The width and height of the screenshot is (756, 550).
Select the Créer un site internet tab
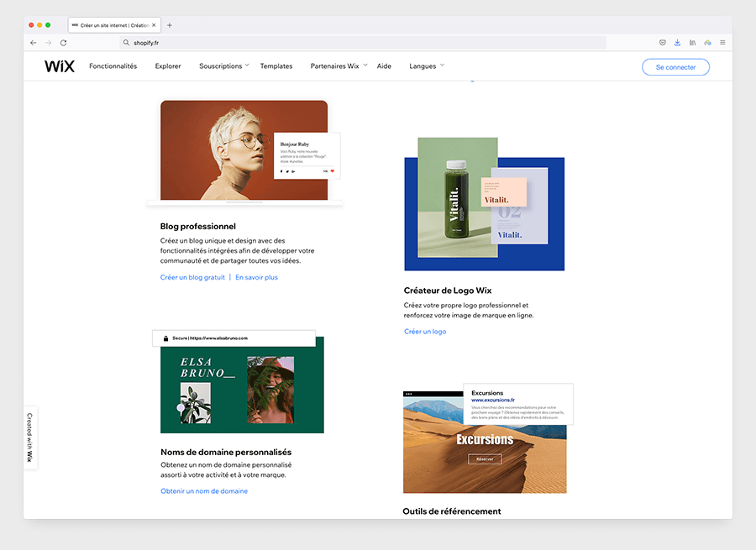point(114,25)
